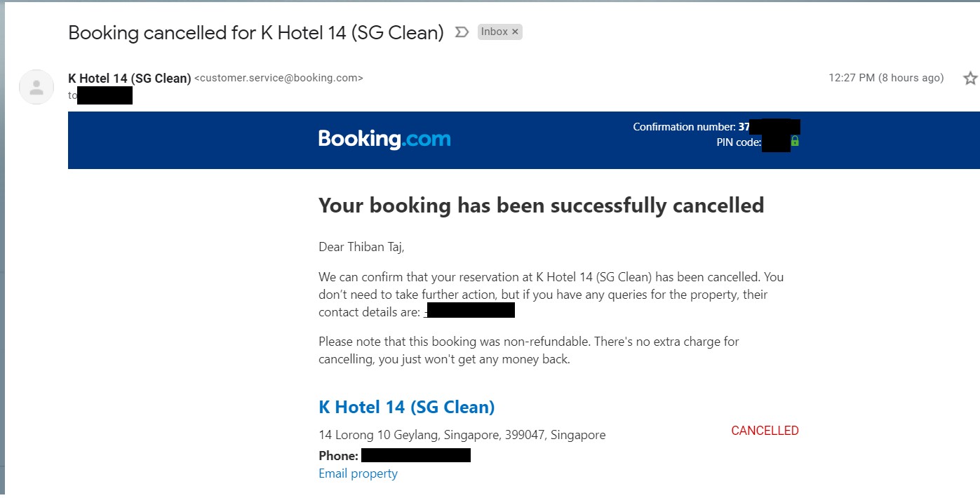
Task: Click the green lock icon by PIN code
Action: click(795, 142)
